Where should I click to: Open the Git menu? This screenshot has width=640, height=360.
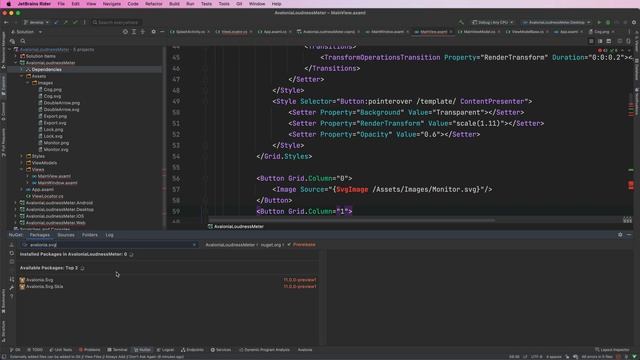[x=239, y=4]
